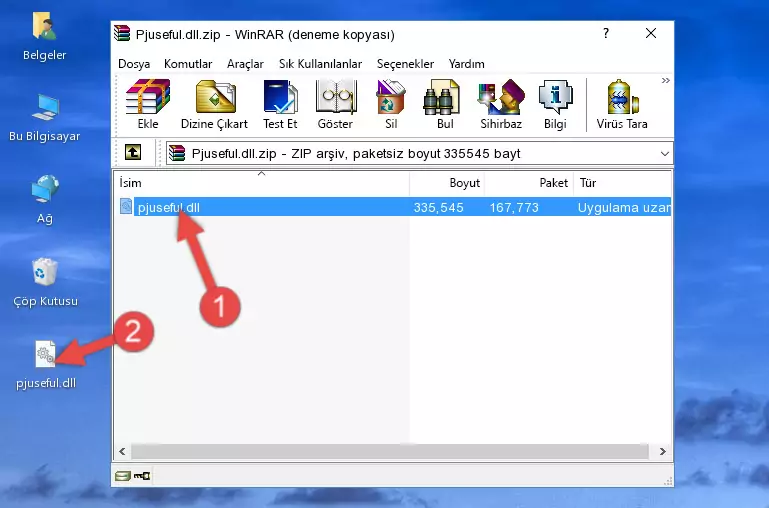The image size is (769, 508).
Task: Click the help question mark button
Action: (606, 33)
